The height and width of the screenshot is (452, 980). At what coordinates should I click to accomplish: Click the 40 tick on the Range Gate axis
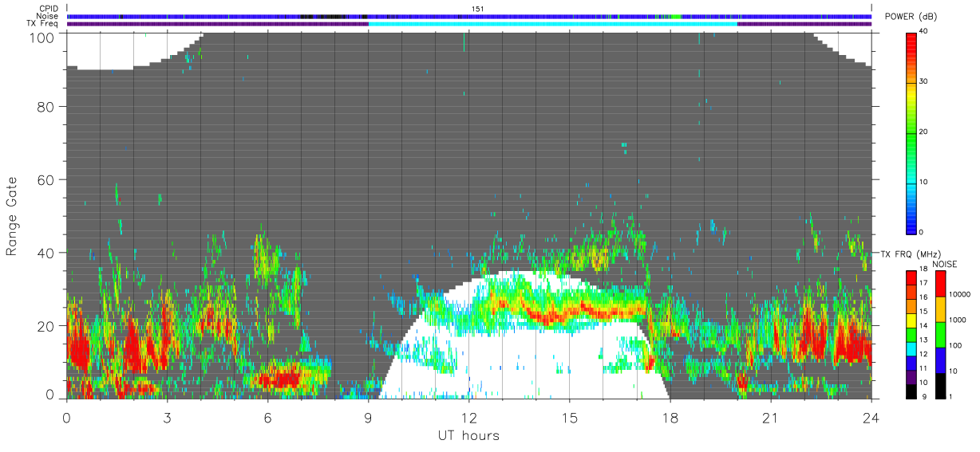[x=45, y=253]
